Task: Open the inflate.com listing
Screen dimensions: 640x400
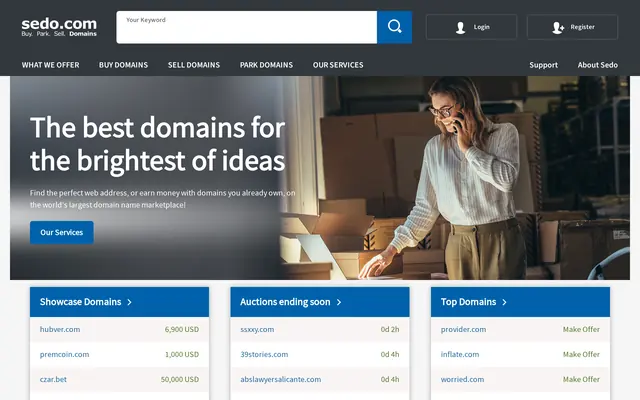Action: pyautogui.click(x=460, y=354)
